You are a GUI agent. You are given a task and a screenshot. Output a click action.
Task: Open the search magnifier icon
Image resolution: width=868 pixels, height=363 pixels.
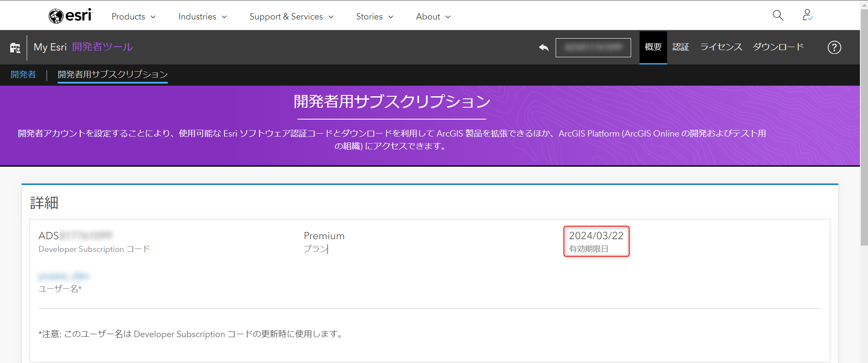point(778,16)
